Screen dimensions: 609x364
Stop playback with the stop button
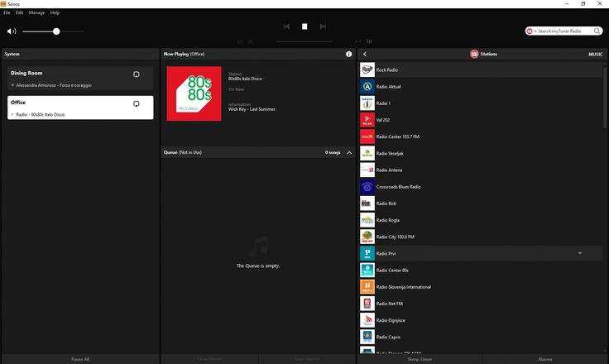[x=304, y=26]
